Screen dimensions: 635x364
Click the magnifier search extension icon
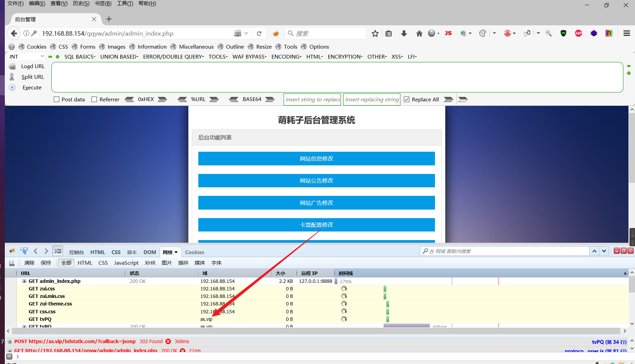tap(549, 33)
